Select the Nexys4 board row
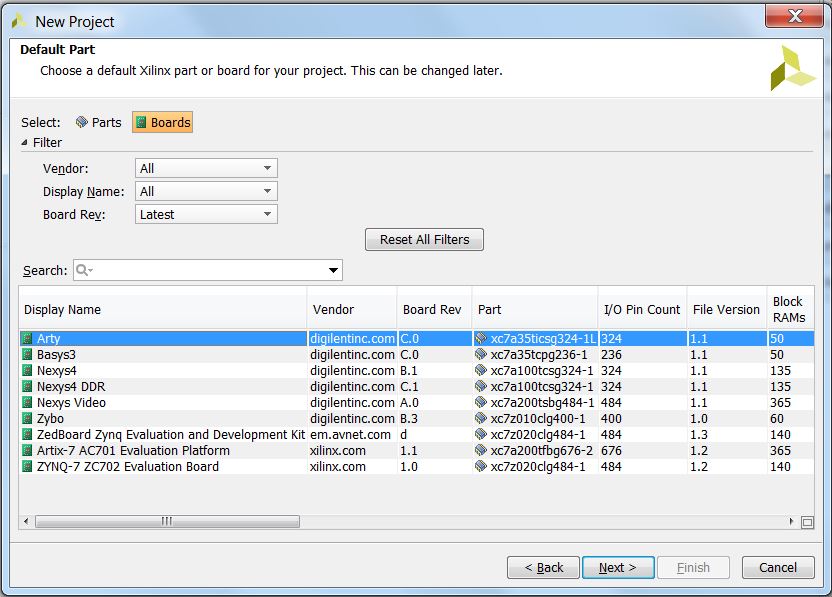832x597 pixels. pos(417,370)
